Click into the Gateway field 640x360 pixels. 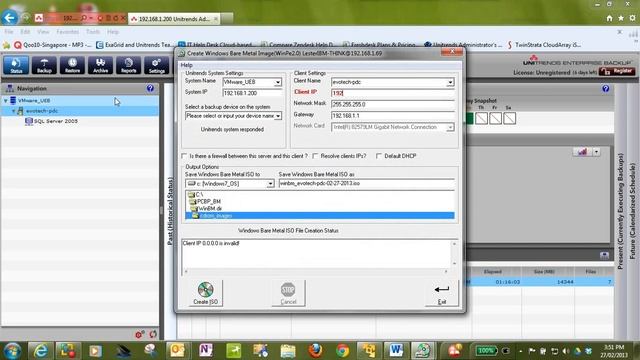point(392,116)
